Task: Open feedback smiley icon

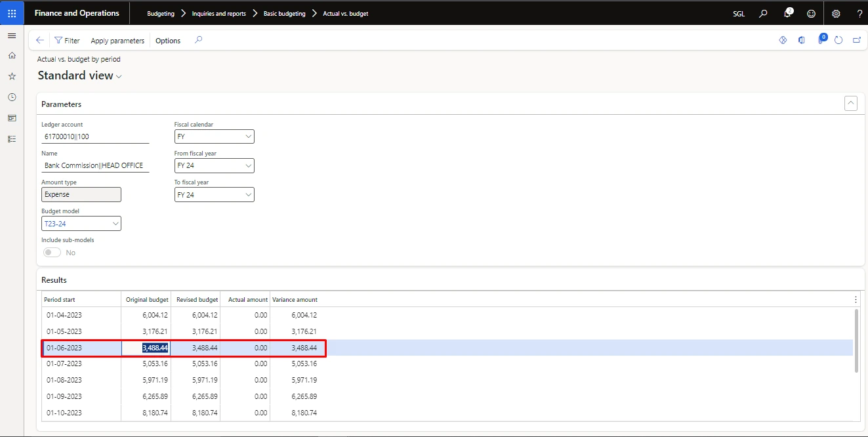Action: [x=812, y=13]
